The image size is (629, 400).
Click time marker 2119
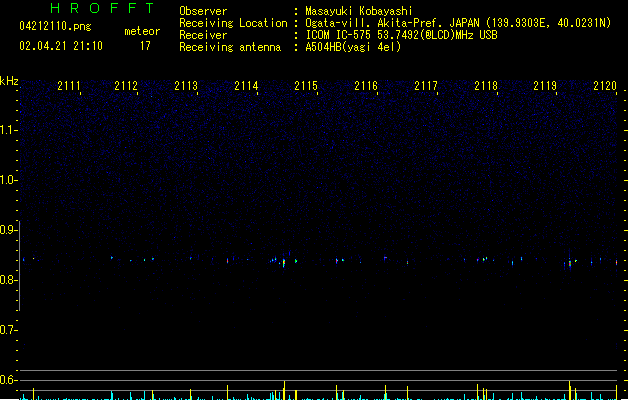(545, 86)
